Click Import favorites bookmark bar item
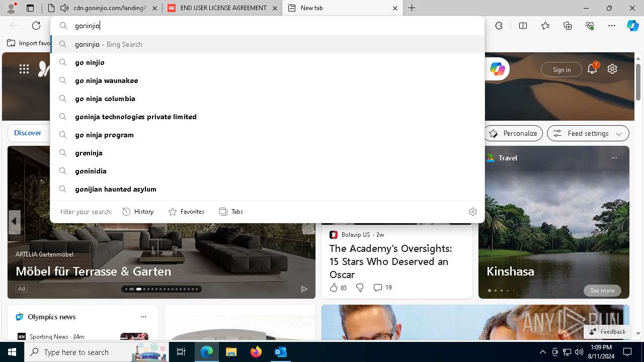Screen dimensions: 644x362 click(x=29, y=43)
